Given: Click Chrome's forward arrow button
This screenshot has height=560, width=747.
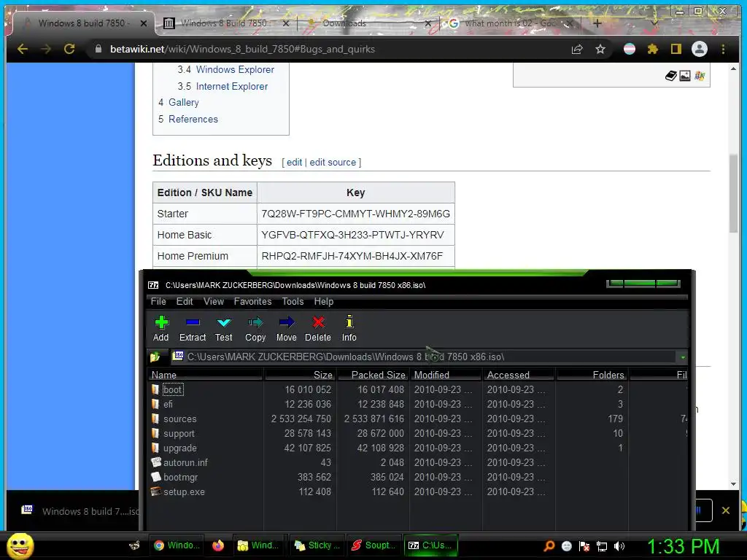Looking at the screenshot, I should pyautogui.click(x=46, y=49).
